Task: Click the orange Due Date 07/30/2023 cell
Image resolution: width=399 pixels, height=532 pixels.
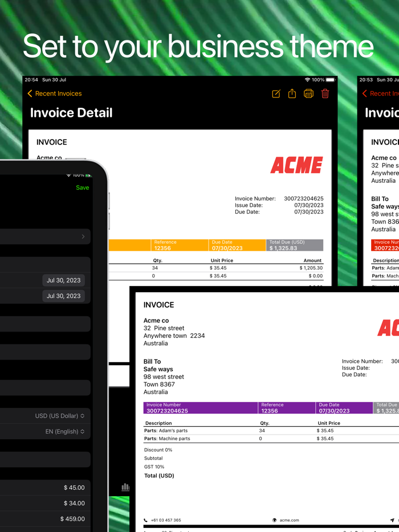Action: click(x=237, y=245)
